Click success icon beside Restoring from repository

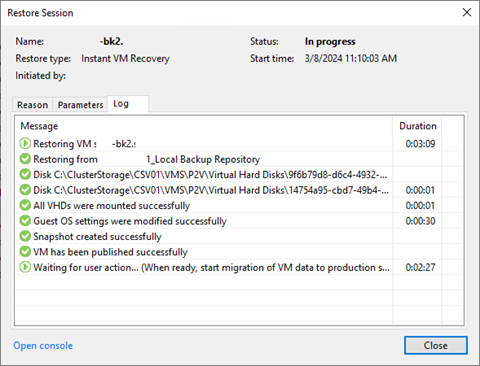25,159
